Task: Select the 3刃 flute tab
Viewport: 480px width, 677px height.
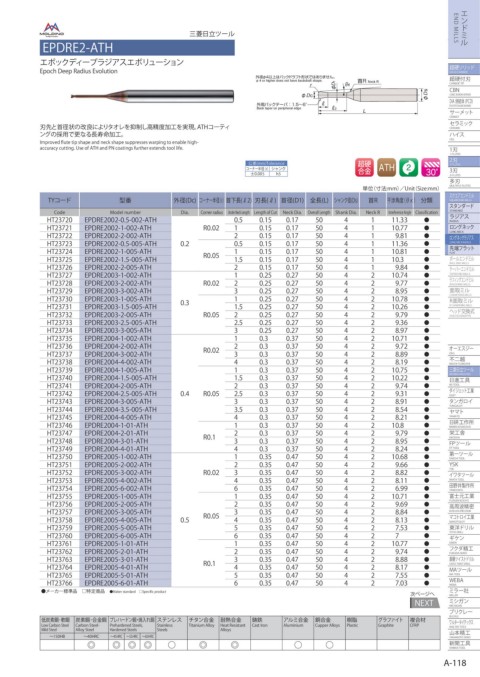Action: coord(464,172)
